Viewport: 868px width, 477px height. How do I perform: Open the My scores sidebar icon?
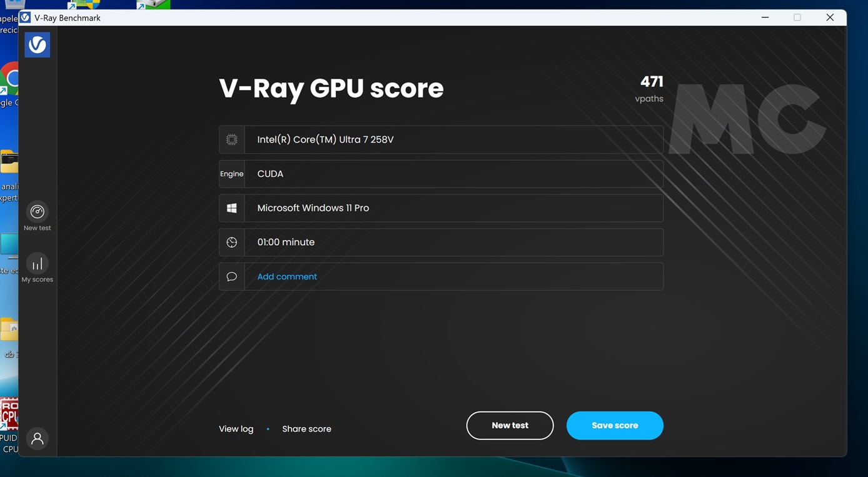click(x=38, y=264)
